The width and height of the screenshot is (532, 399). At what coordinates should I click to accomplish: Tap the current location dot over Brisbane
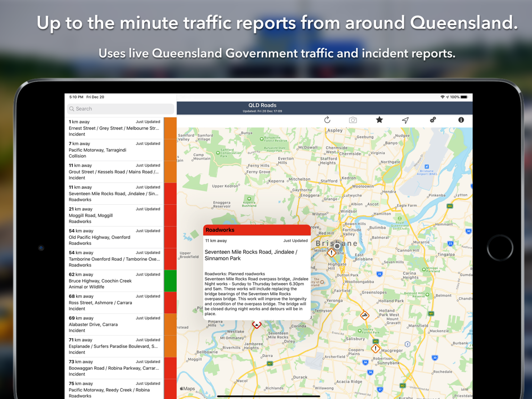click(x=337, y=246)
